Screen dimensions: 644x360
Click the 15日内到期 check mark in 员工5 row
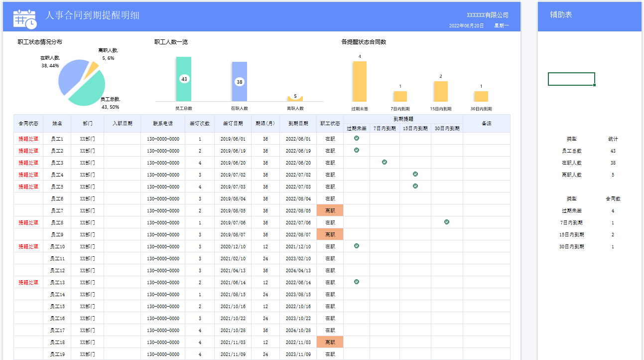click(415, 186)
